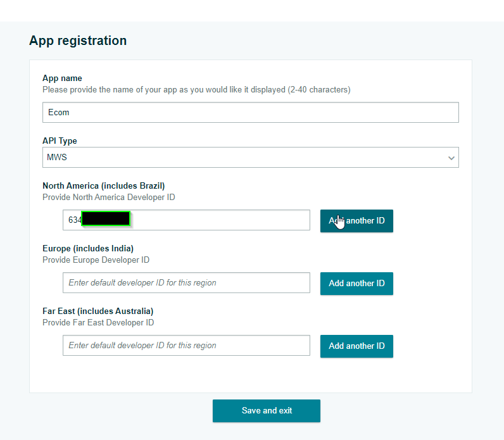Image resolution: width=504 pixels, height=440 pixels.
Task: Click the App name label
Action: pos(62,79)
